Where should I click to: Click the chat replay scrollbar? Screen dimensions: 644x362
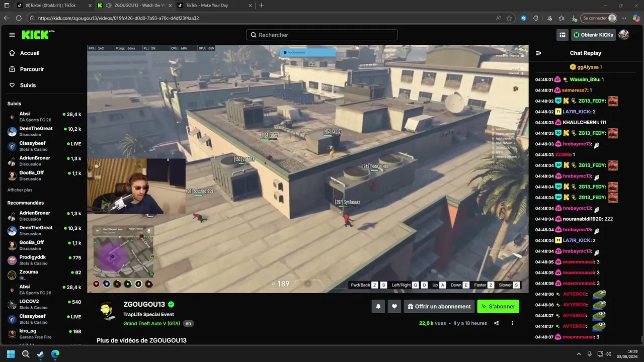[641, 339]
